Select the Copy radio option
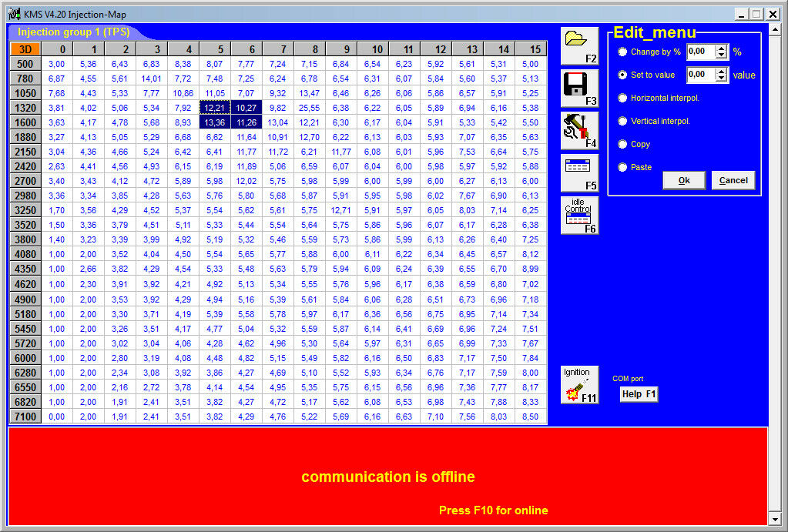The image size is (788, 532). click(x=622, y=144)
